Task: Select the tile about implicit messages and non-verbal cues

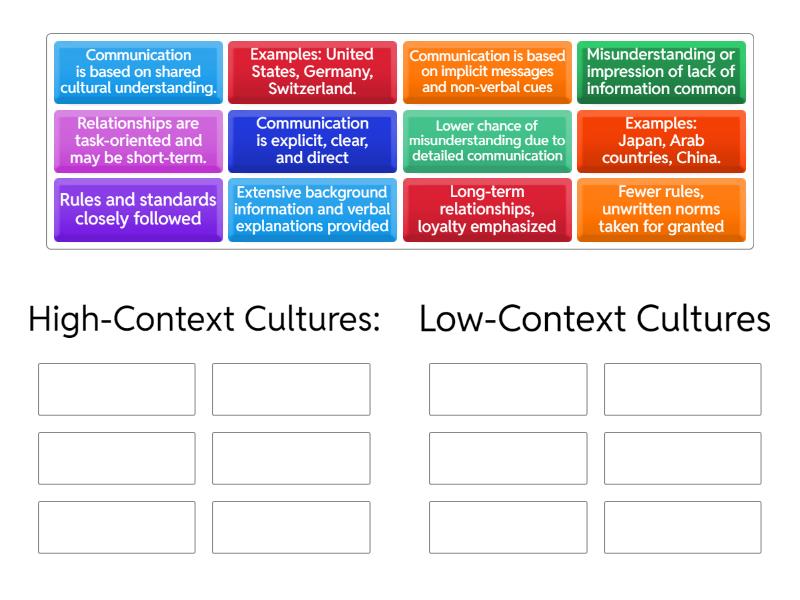Action: coord(487,71)
